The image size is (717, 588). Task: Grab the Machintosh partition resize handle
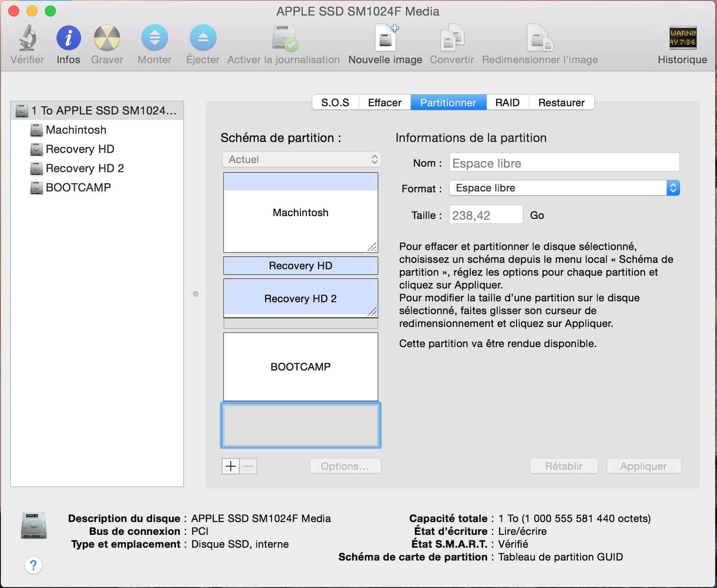point(372,247)
